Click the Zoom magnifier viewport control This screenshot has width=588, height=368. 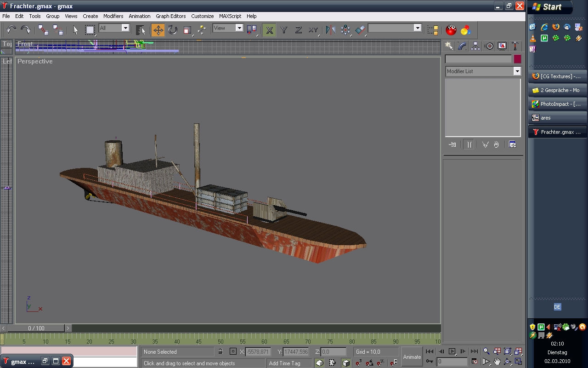(486, 351)
